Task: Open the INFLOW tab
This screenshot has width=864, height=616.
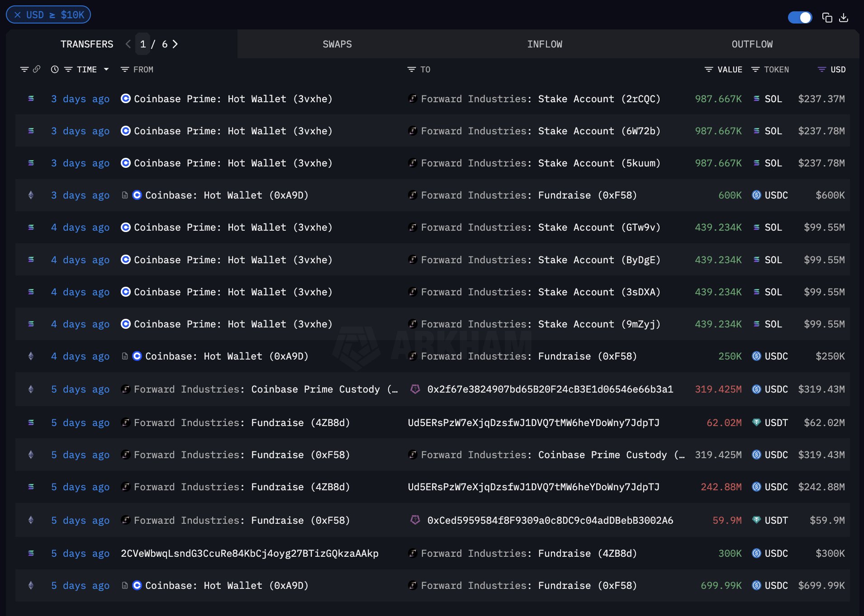Action: coord(545,44)
